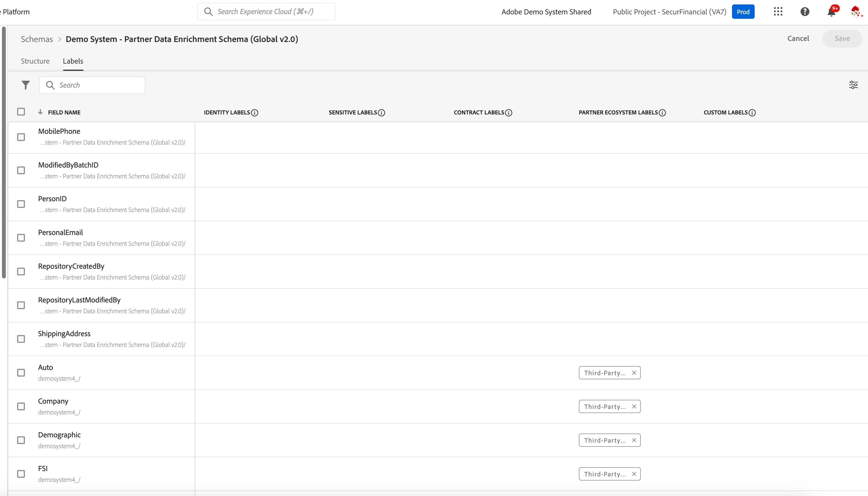Check the PersonalEmail field checkbox

(x=21, y=238)
